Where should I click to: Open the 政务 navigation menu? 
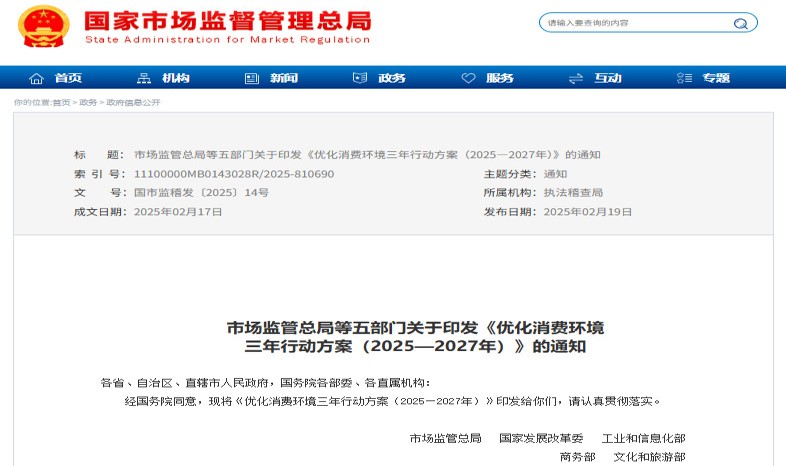(x=392, y=78)
